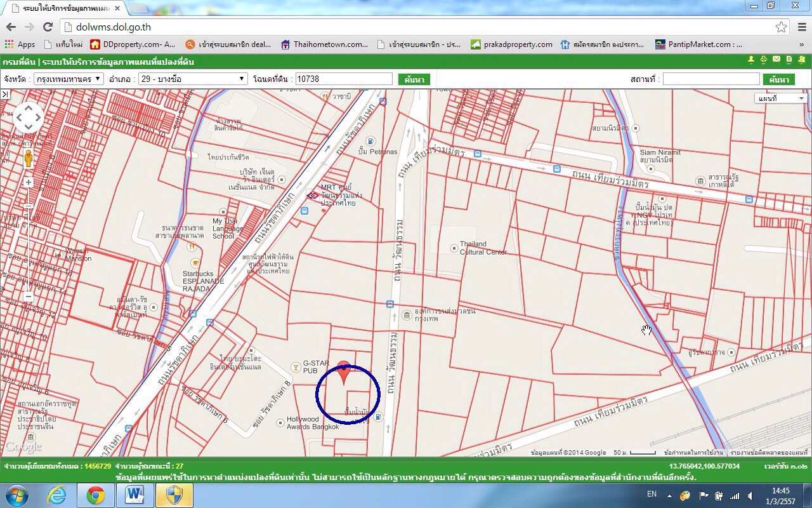Open Windows Start menu orb

coord(16,495)
